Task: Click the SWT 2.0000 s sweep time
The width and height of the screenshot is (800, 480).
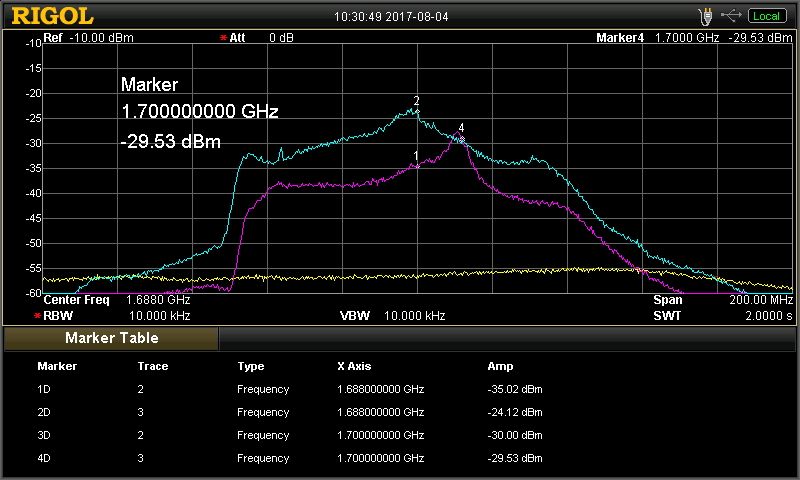Action: (x=722, y=315)
